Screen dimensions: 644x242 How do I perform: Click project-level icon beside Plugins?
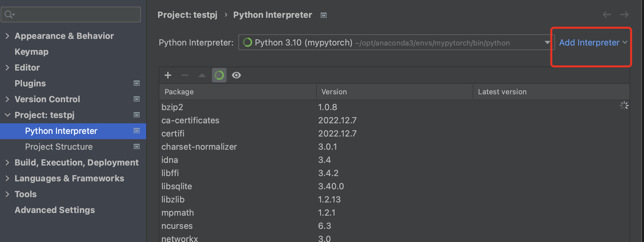coord(137,83)
